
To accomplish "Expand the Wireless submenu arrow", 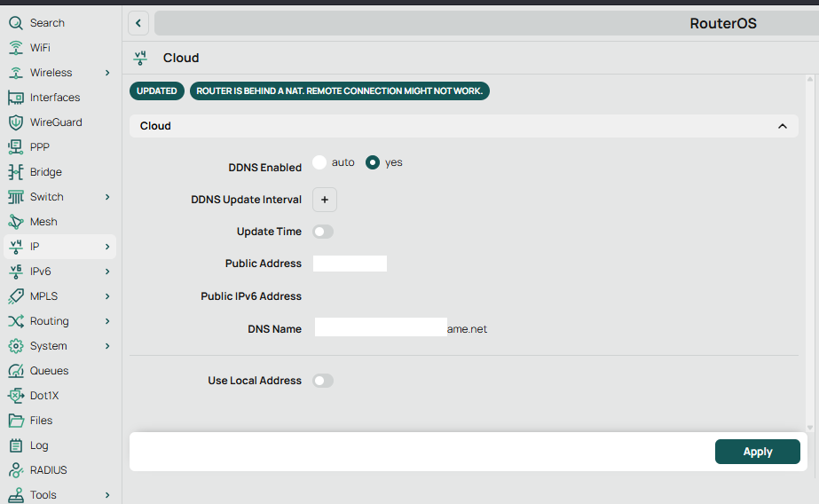I will coord(107,73).
